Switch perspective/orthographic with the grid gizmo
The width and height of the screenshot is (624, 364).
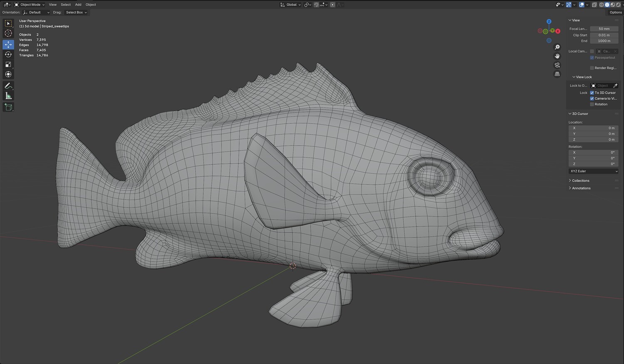[x=557, y=74]
